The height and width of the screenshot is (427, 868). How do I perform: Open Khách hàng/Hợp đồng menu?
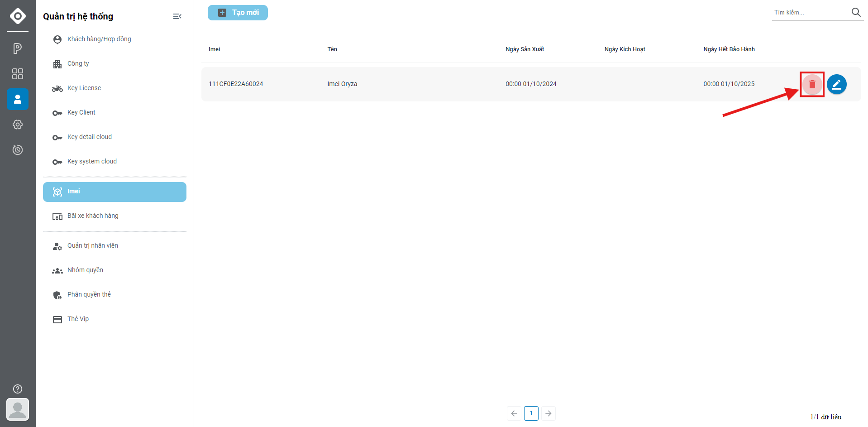pyautogui.click(x=114, y=39)
